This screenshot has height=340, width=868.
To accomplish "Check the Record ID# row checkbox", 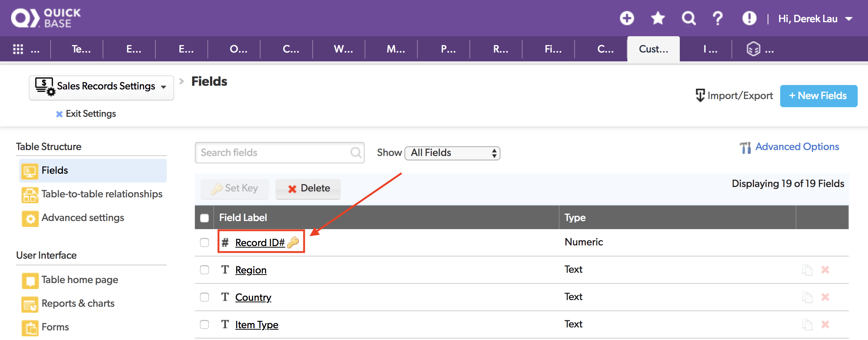I will pyautogui.click(x=204, y=242).
